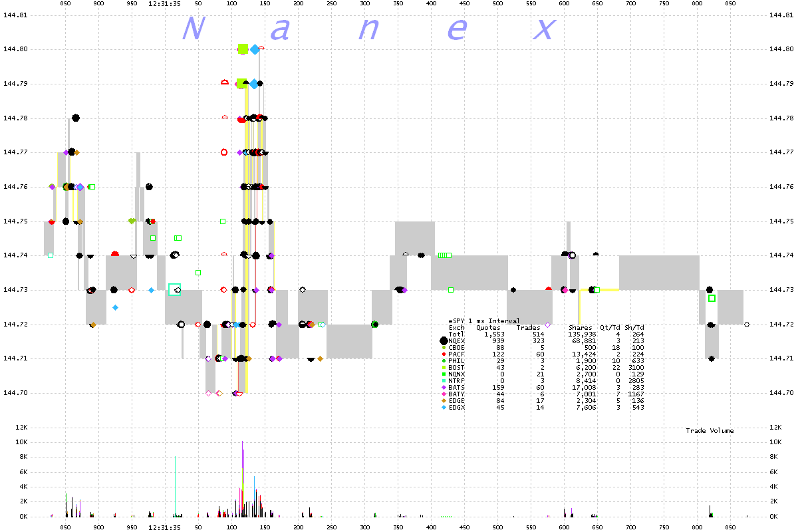Select the EDGX shares value '7,606'
The image size is (798, 532).
click(x=586, y=408)
